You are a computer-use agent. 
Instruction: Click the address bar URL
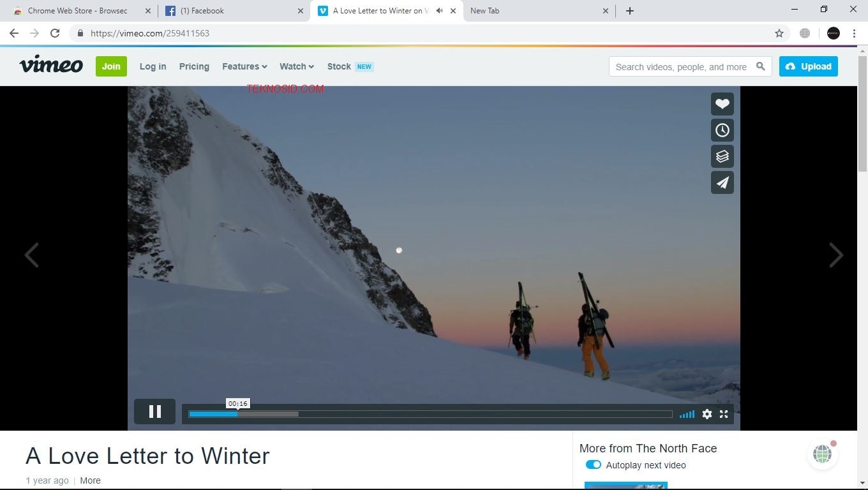150,33
